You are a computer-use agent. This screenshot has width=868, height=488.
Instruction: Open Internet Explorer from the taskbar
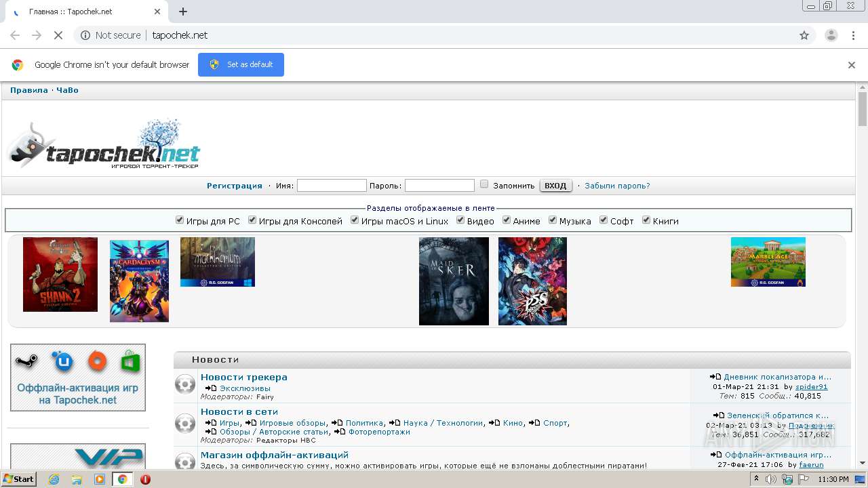[x=54, y=479]
